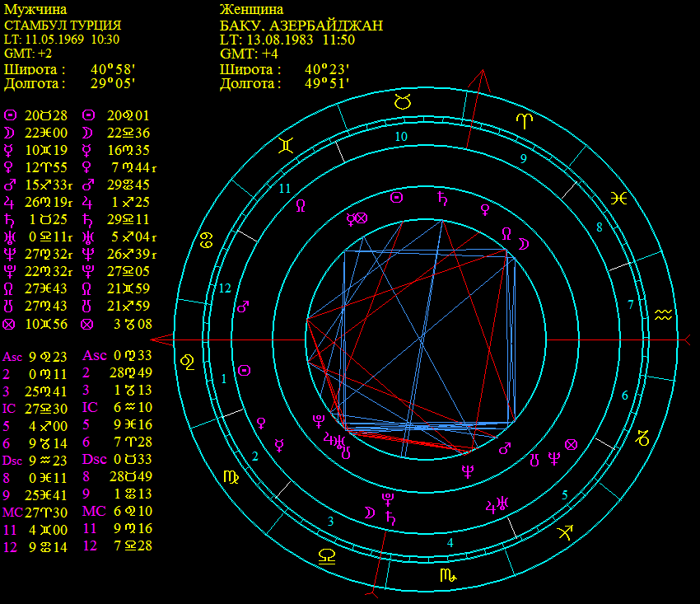Click the Pisces symbol on outer ring
The width and height of the screenshot is (700, 604).
619,198
